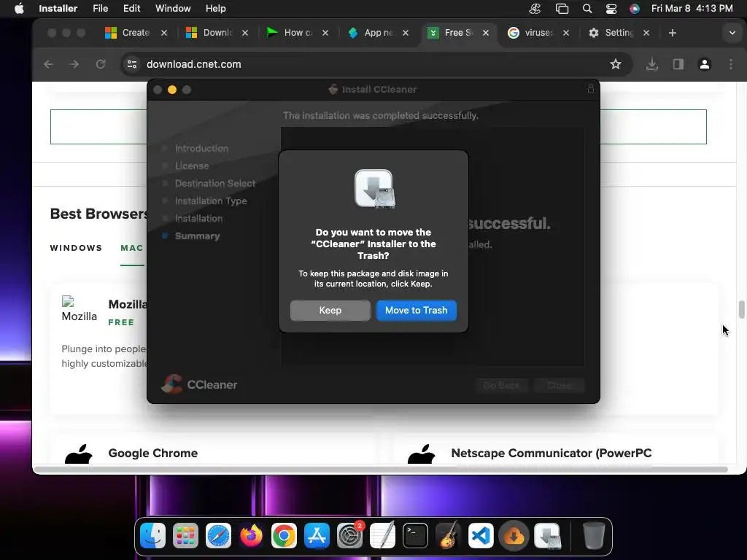747x560 pixels.
Task: Open the File menu
Action: [x=100, y=9]
